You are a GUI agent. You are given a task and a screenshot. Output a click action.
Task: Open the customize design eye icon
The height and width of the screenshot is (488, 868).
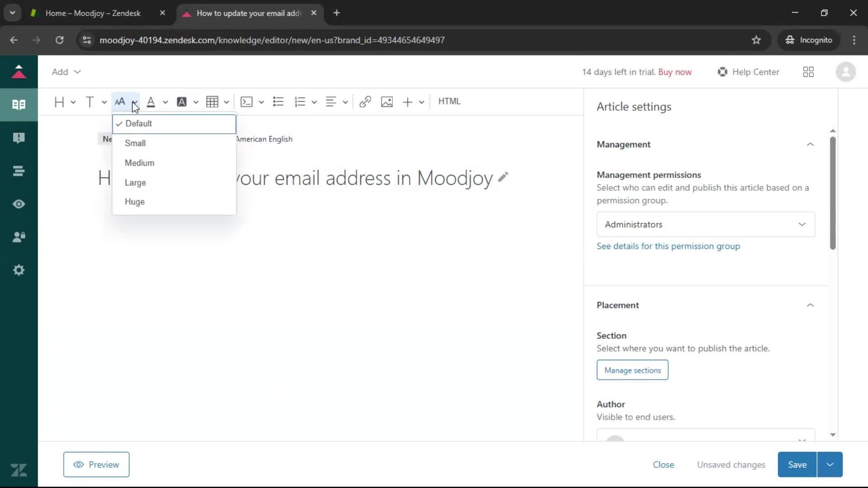point(19,204)
